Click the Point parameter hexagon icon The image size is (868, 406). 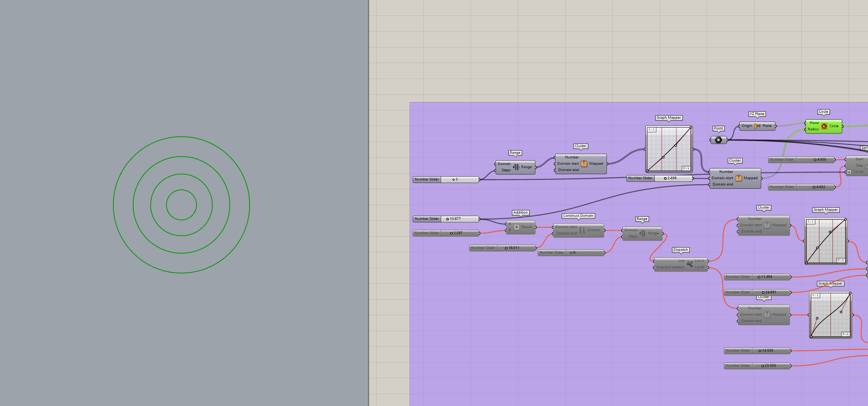click(x=718, y=140)
